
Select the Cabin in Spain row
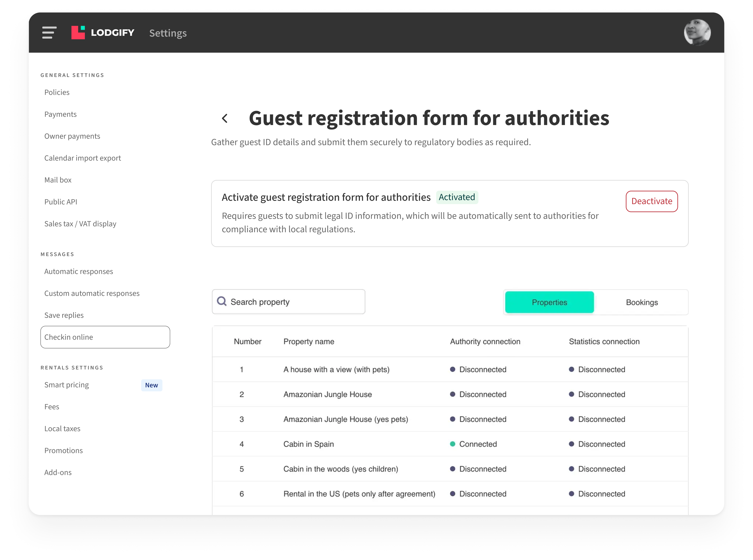[308, 444]
